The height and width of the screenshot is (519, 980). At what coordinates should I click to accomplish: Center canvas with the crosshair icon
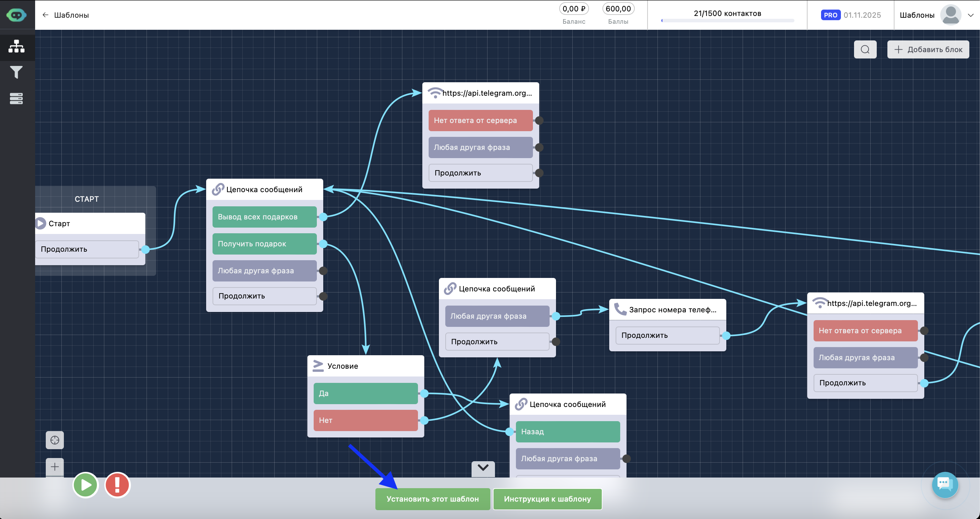[55, 440]
